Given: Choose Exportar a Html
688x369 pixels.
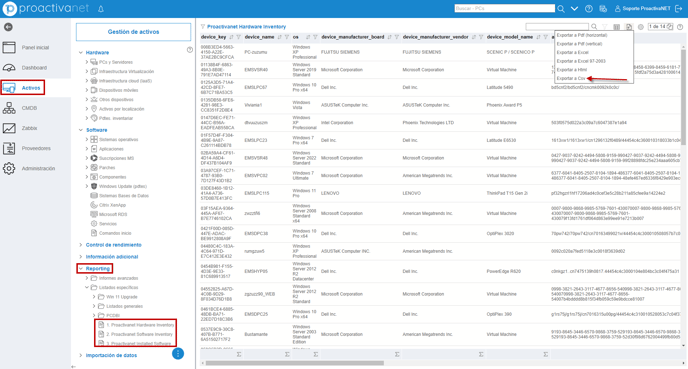Looking at the screenshot, I should tap(571, 70).
